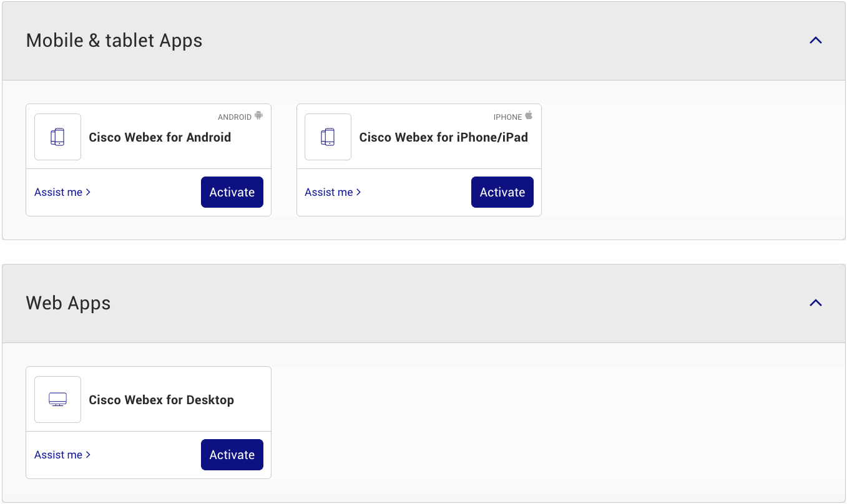Click the Mobile & tablet Apps header title
Image resolution: width=847 pixels, height=504 pixels.
114,41
